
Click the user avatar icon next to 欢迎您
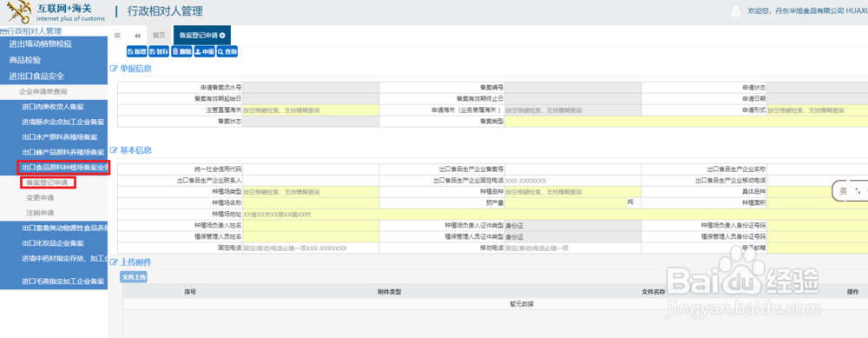coord(736,11)
